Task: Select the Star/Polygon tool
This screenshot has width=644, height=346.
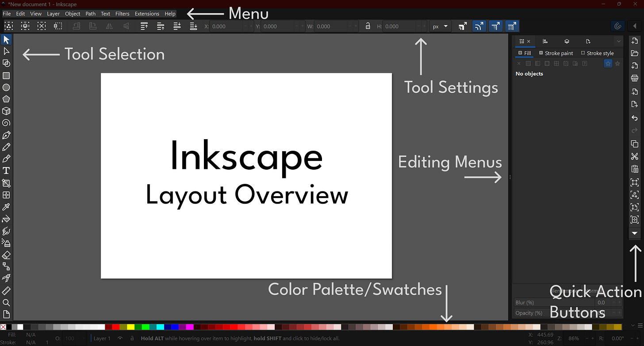Action: click(x=6, y=99)
